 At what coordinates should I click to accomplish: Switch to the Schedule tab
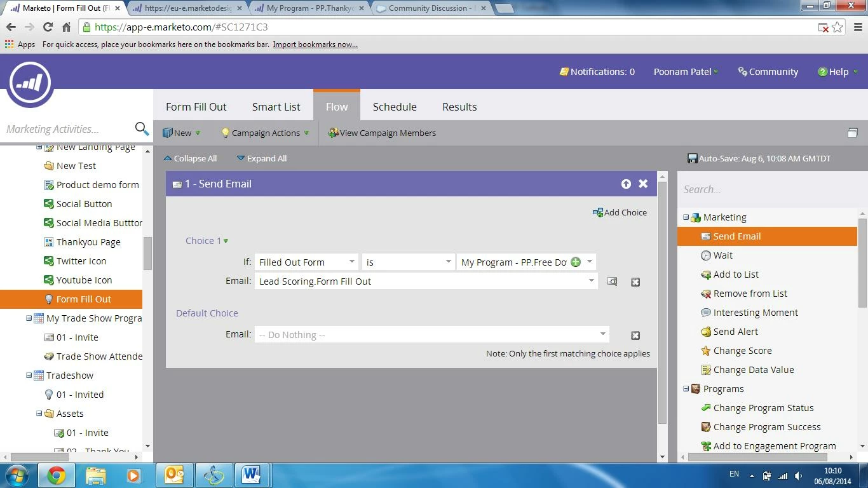(x=395, y=107)
